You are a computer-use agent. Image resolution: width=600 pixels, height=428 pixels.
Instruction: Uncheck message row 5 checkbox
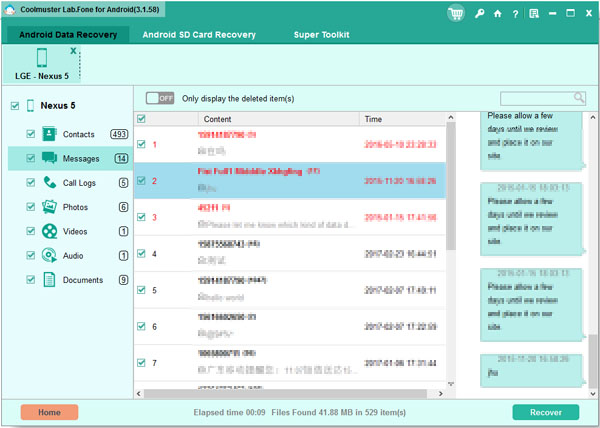pos(141,290)
